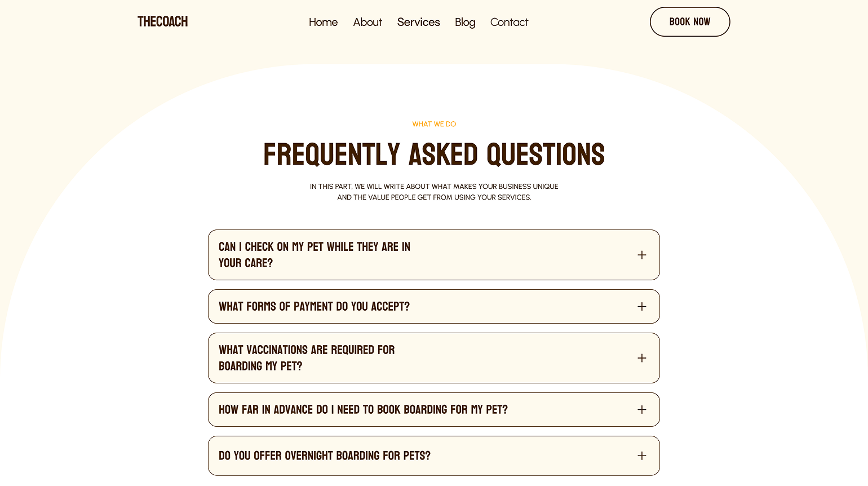Click the plus icon beside the overnight boarding question
The height and width of the screenshot is (486, 868).
tap(641, 455)
